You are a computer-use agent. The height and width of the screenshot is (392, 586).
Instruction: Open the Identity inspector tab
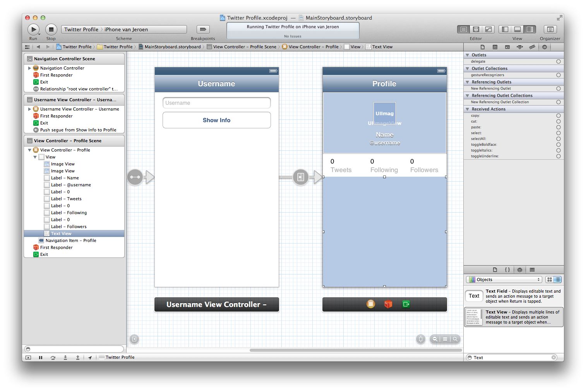[507, 47]
